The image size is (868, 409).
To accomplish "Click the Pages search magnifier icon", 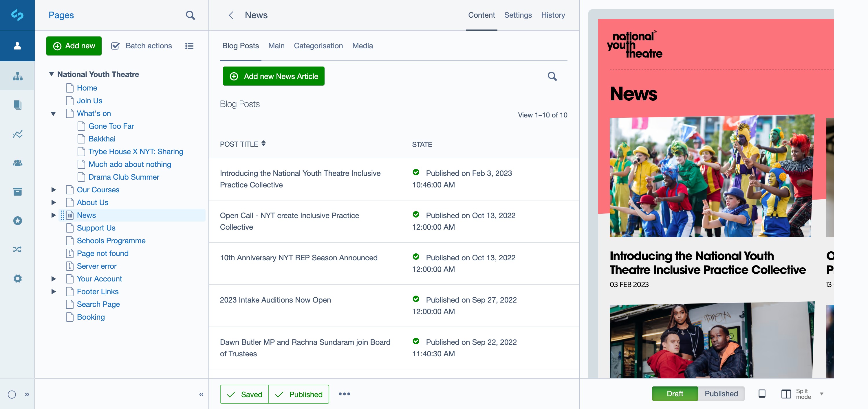I will (x=190, y=15).
